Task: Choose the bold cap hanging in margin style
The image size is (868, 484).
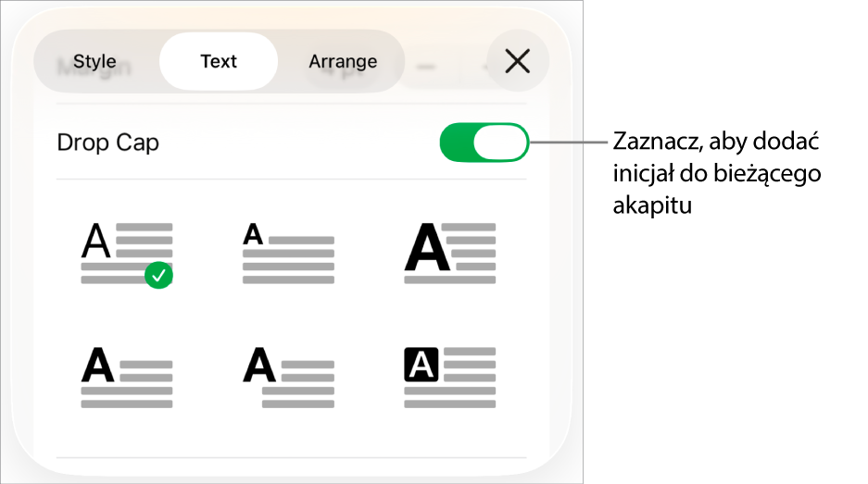Action: click(x=288, y=377)
